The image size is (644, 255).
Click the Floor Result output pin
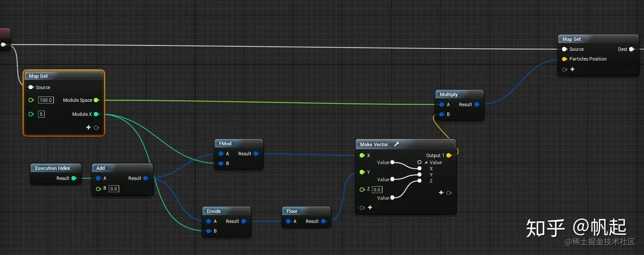coord(323,221)
